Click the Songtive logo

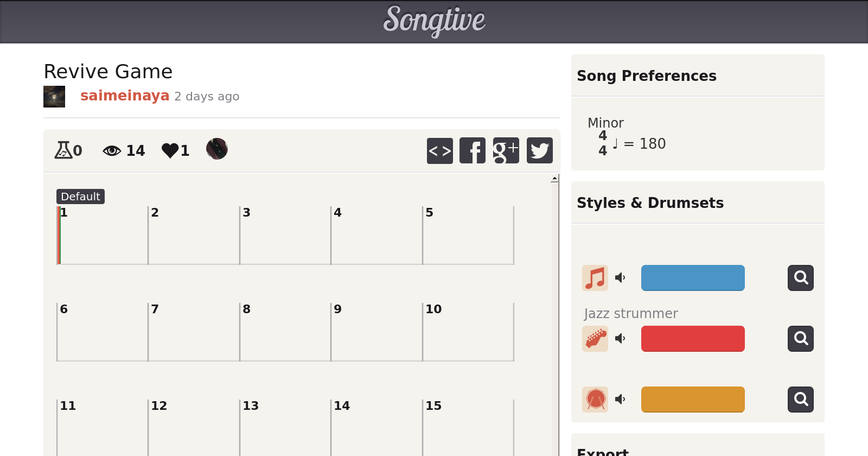point(434,21)
